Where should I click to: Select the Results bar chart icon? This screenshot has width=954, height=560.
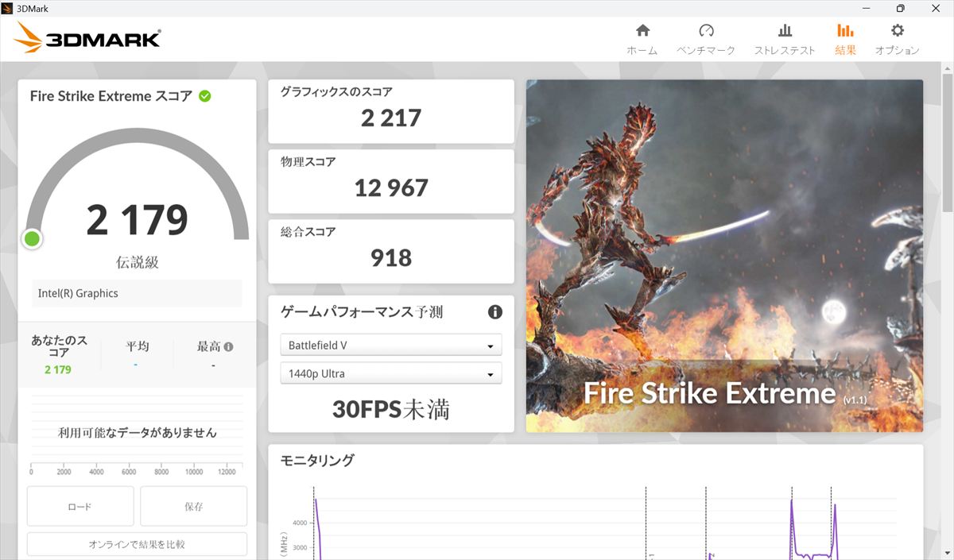[845, 32]
